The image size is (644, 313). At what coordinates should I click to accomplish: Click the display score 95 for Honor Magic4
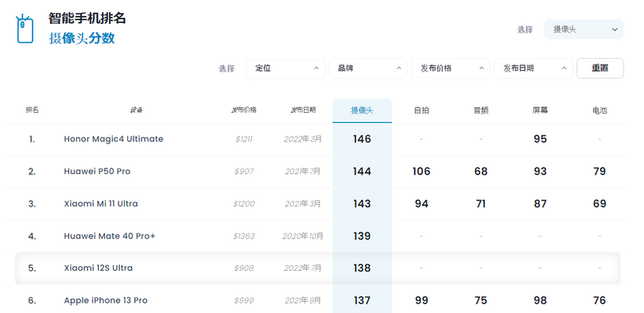[x=540, y=139]
